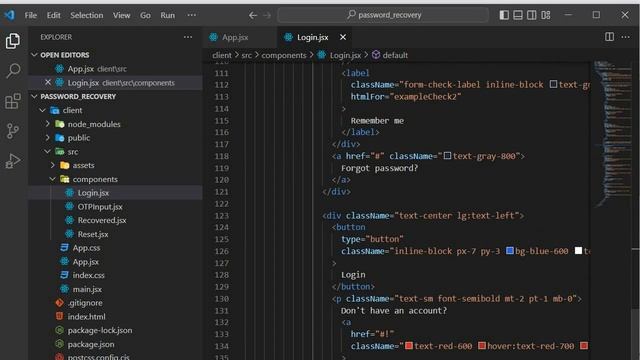Go forward with the right arrow
Viewport: 640px width, 360px height.
click(267, 15)
